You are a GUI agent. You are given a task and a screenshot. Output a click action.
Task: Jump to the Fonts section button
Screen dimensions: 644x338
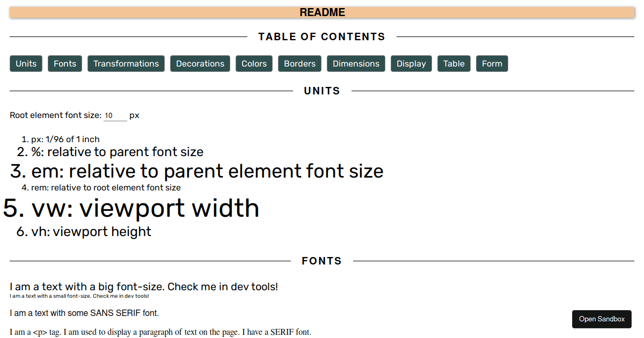tap(65, 63)
